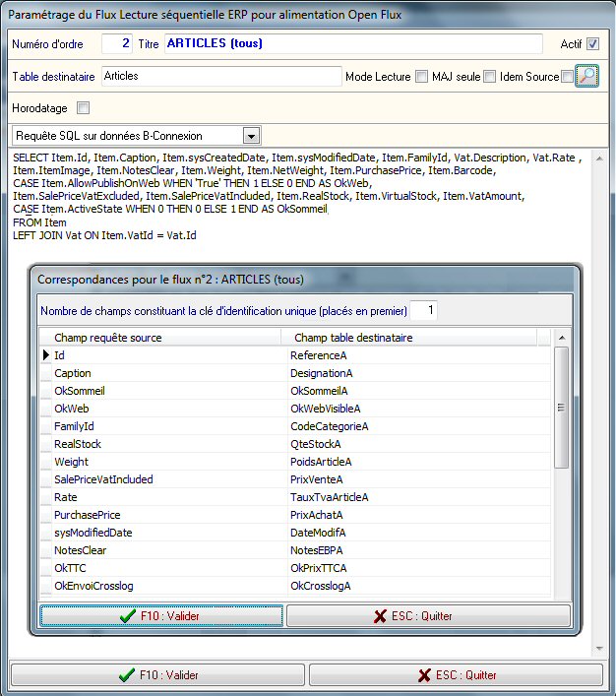Open the Requête SQL sur données dropdown
The image size is (616, 696).
pyautogui.click(x=251, y=136)
